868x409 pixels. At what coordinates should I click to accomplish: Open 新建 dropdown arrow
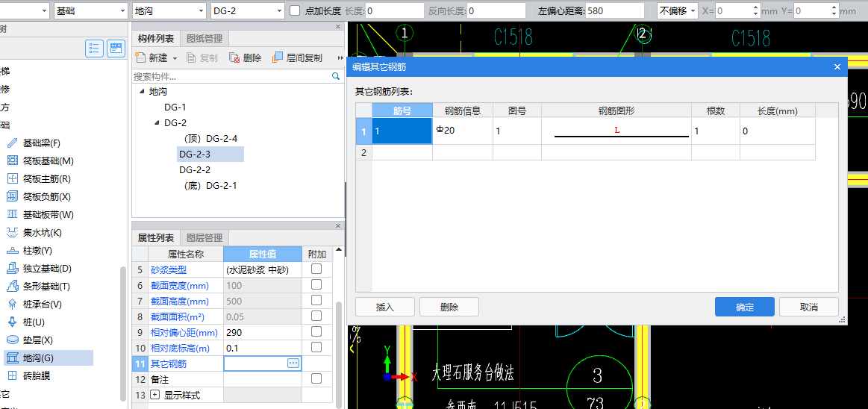click(175, 58)
